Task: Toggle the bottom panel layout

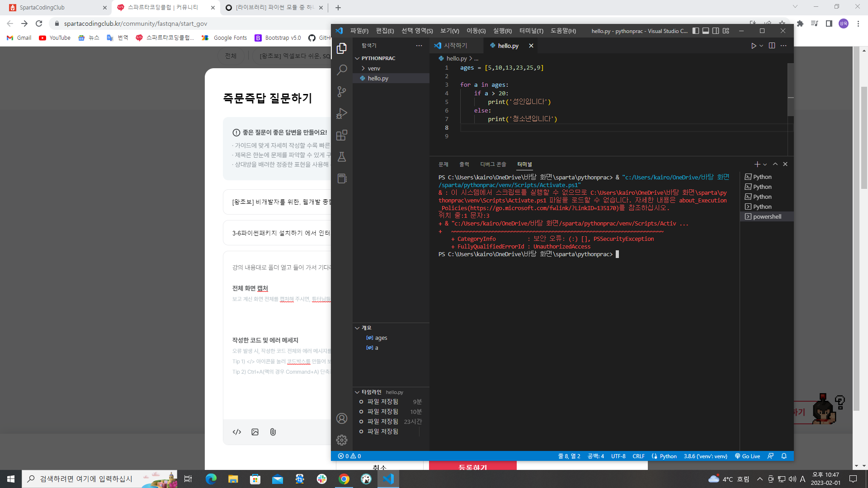Action: [x=706, y=31]
